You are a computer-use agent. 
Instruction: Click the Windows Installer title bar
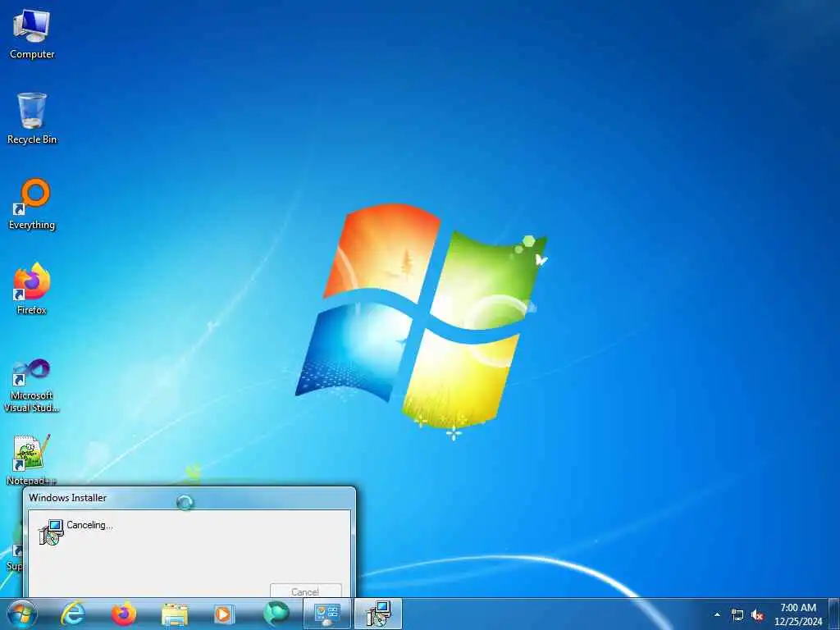click(189, 498)
